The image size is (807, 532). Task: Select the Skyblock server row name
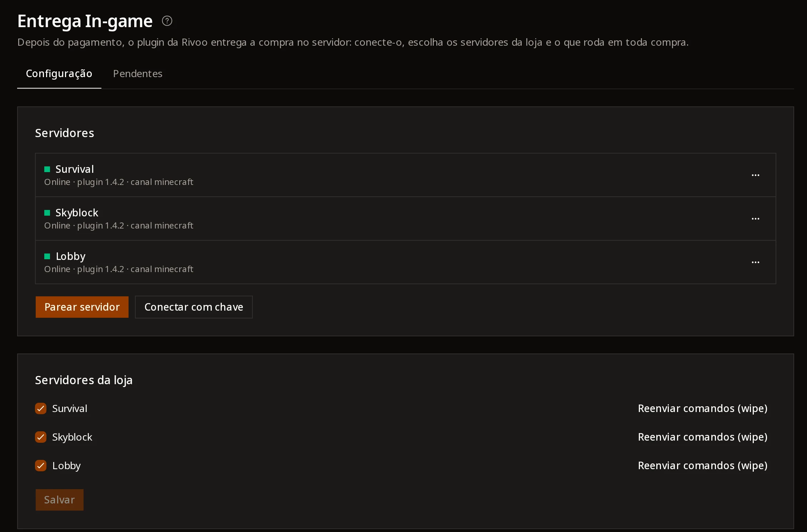point(77,213)
